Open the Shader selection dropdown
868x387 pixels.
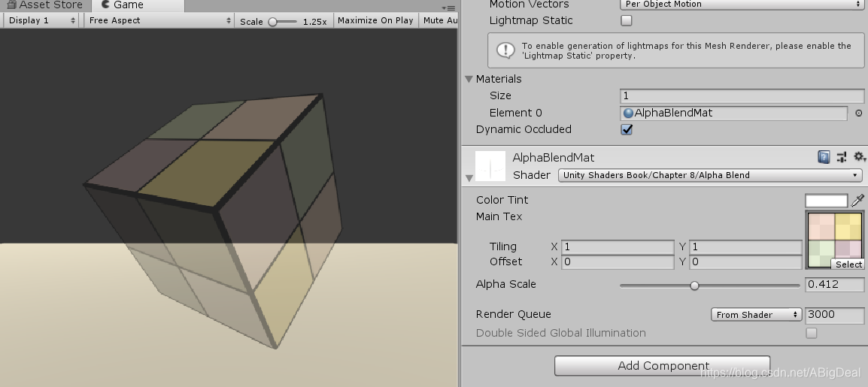(x=710, y=175)
